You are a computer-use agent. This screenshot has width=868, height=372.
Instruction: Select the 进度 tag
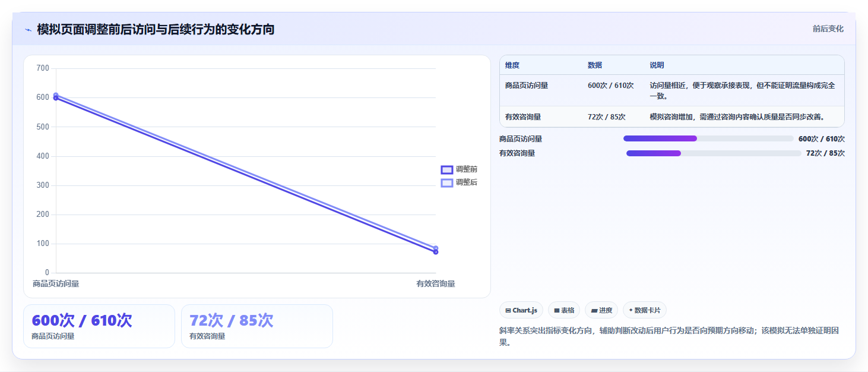coord(601,310)
